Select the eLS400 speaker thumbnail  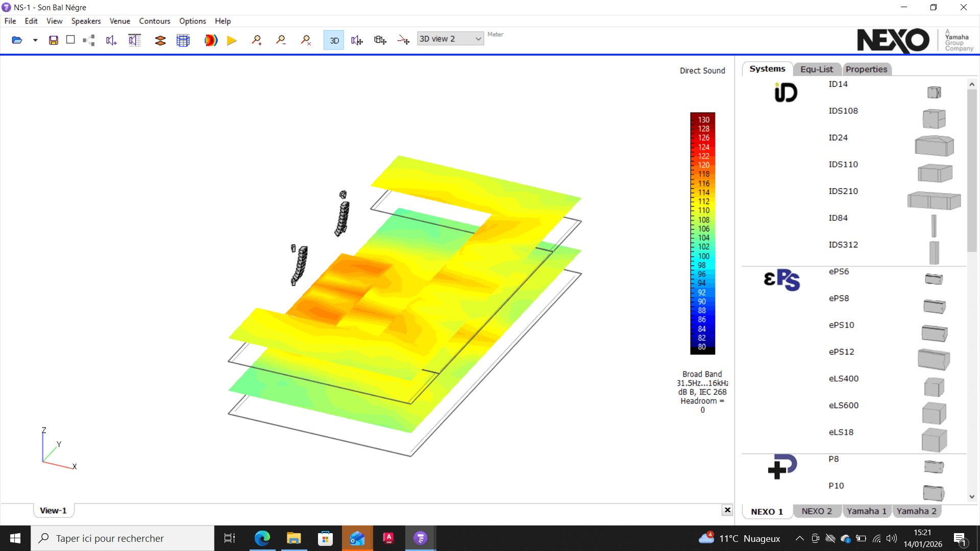point(934,387)
